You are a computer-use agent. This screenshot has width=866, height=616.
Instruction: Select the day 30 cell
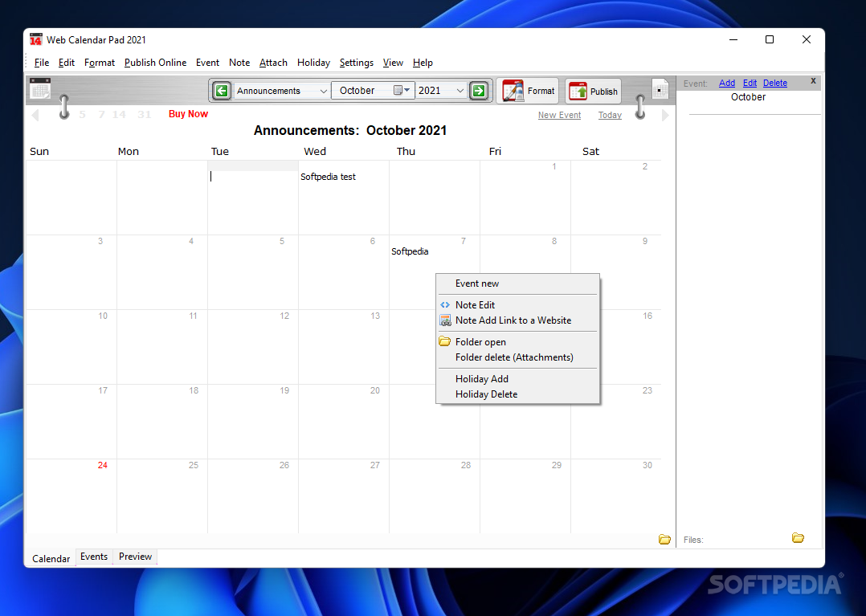[x=616, y=496]
